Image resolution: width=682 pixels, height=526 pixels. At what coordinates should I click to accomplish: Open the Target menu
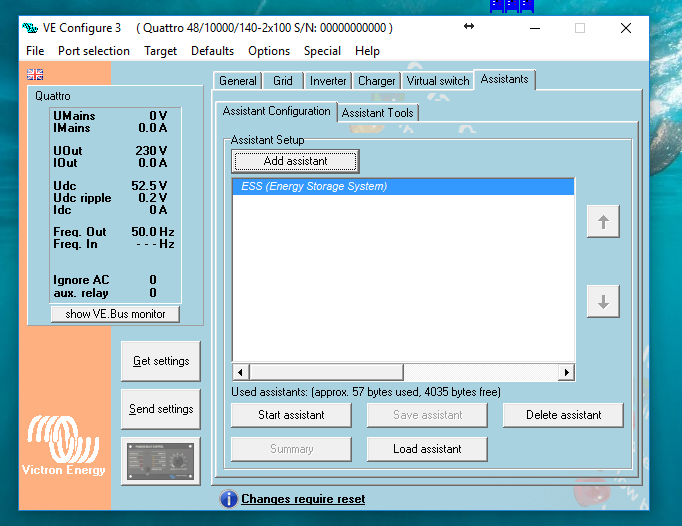(x=160, y=51)
